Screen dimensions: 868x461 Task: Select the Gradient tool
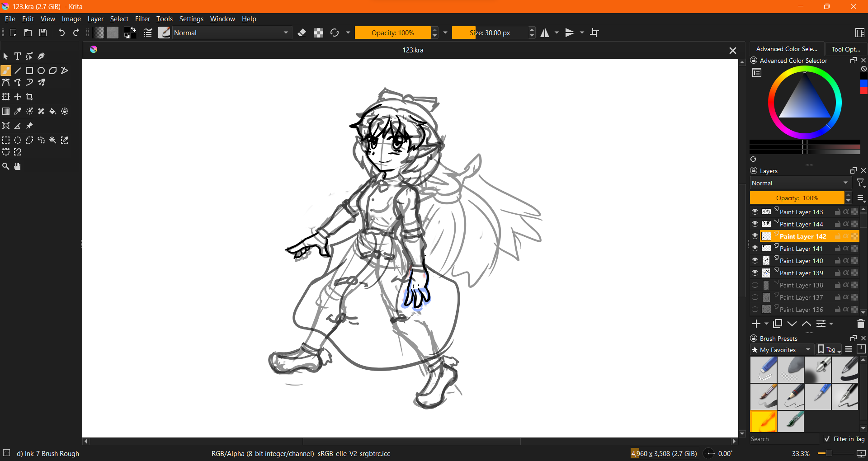click(x=6, y=111)
